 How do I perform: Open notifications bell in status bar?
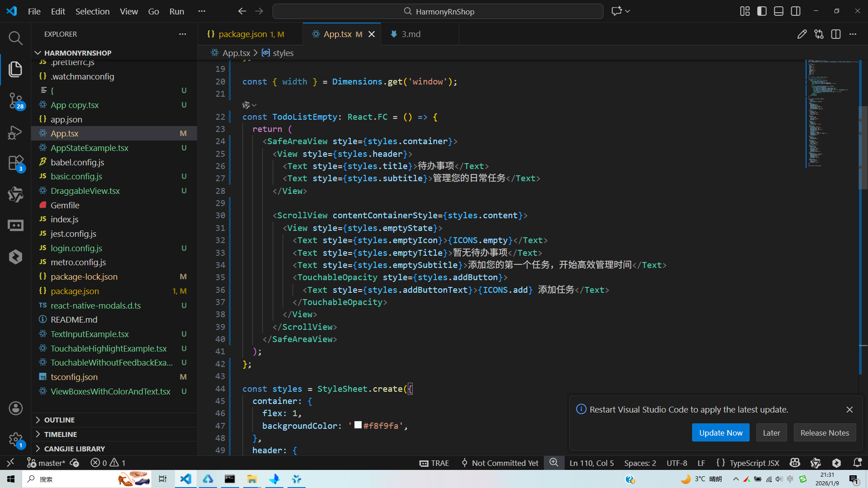(x=857, y=463)
